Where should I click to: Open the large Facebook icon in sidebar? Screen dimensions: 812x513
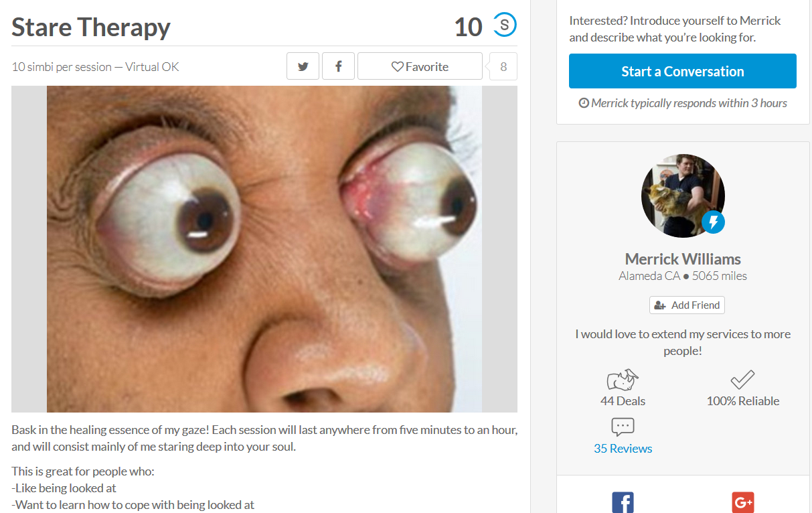point(623,502)
